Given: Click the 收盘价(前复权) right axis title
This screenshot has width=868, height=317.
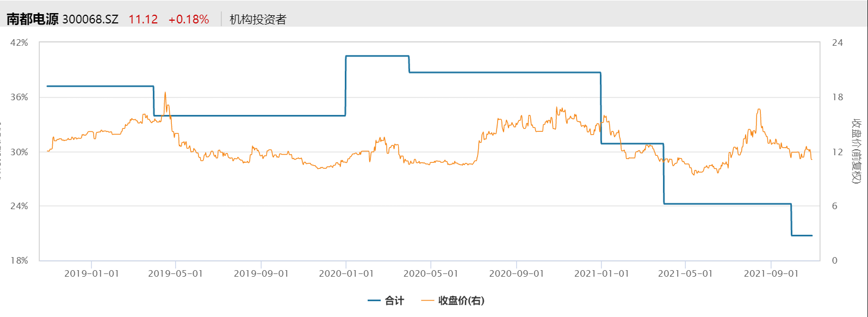Looking at the screenshot, I should 857,151.
